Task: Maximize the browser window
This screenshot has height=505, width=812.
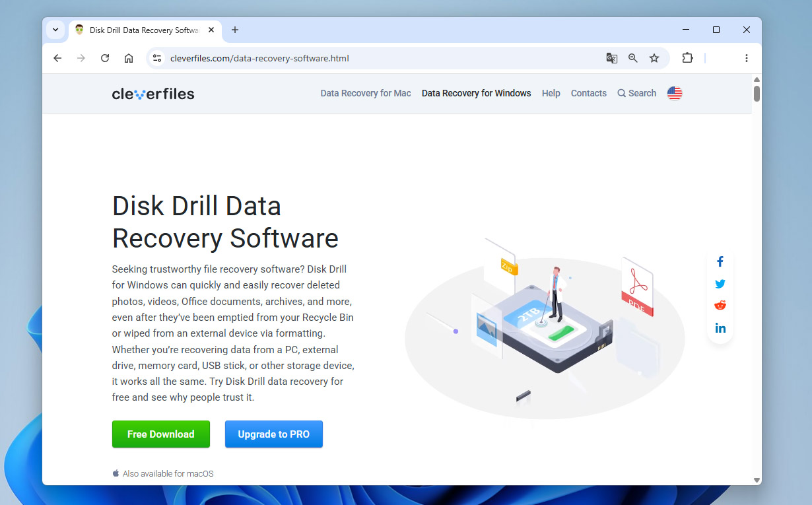Action: coord(716,30)
